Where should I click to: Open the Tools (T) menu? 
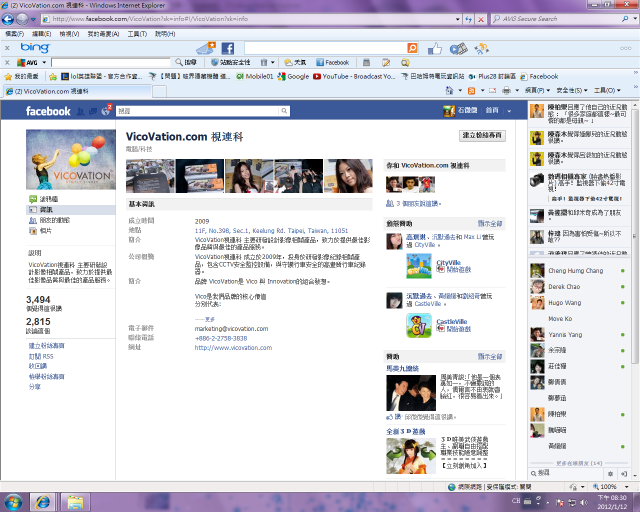click(137, 34)
